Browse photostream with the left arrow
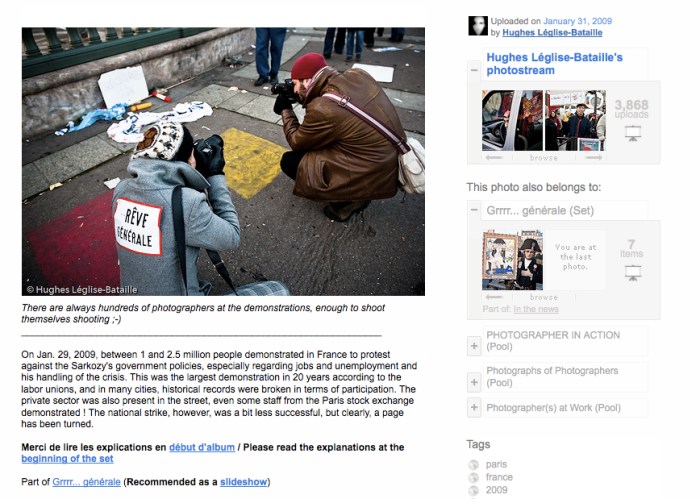 click(494, 158)
